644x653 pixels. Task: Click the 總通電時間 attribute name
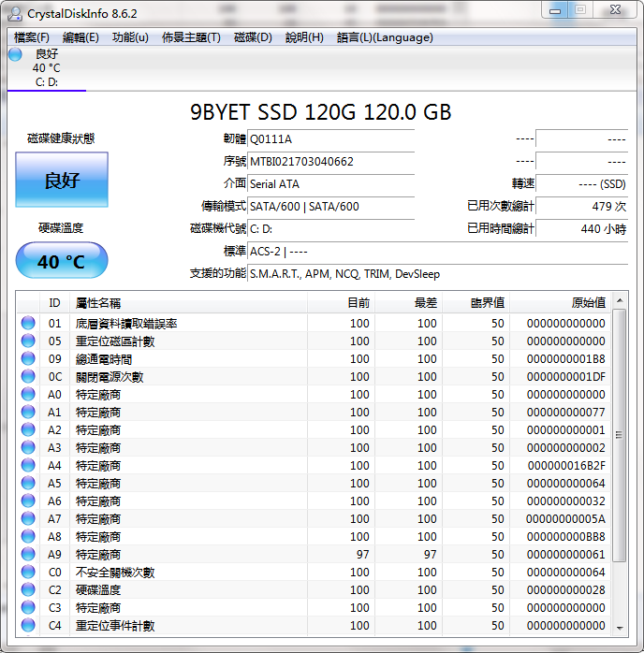104,359
